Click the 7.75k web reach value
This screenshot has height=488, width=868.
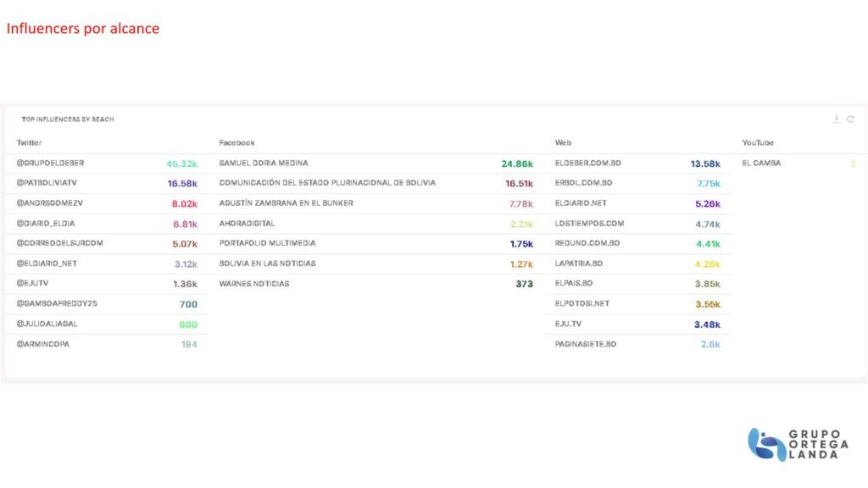[709, 184]
